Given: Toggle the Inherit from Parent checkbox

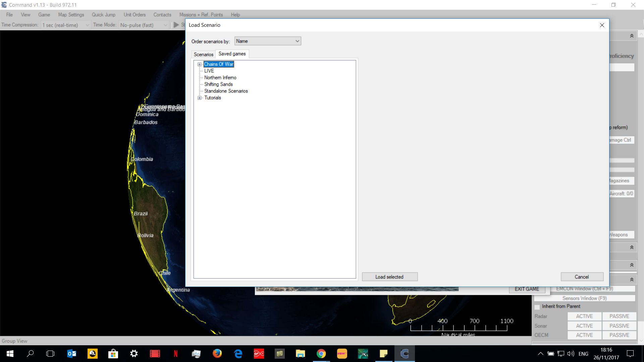Looking at the screenshot, I should click(x=537, y=307).
